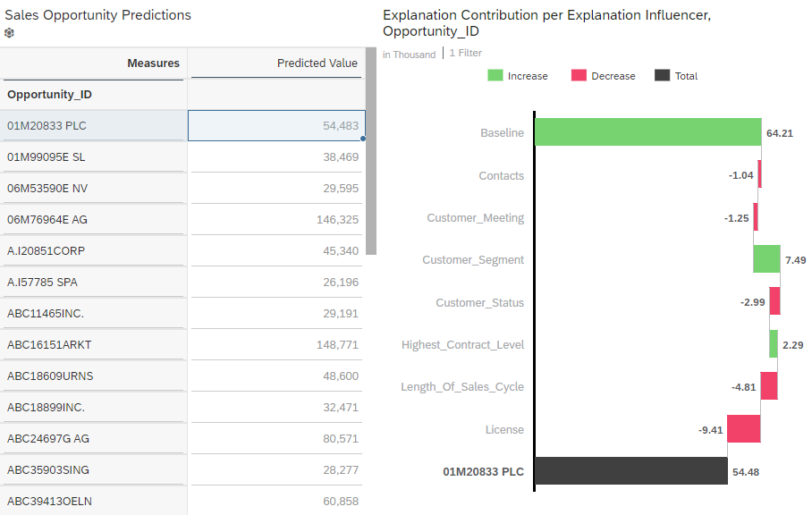This screenshot has width=812, height=515.
Task: Click the Opportunity_ID row header
Action: tap(50, 95)
